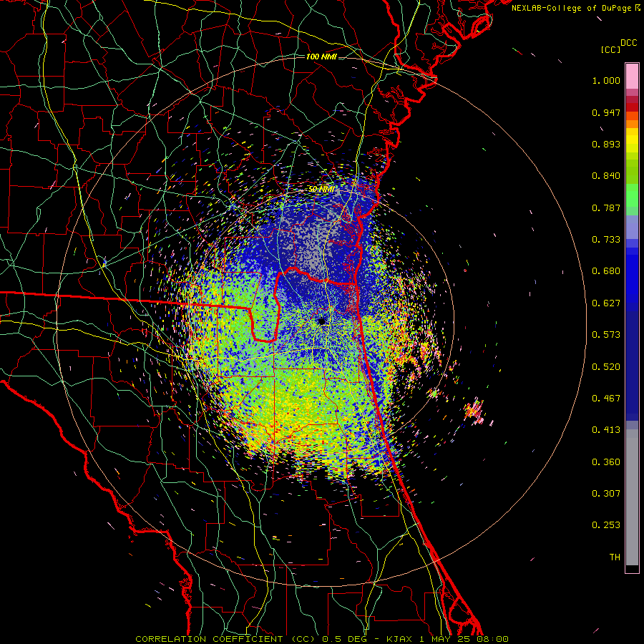Pick the 0.573 scale label
Image resolution: width=644 pixels, height=644 pixels.
point(606,335)
